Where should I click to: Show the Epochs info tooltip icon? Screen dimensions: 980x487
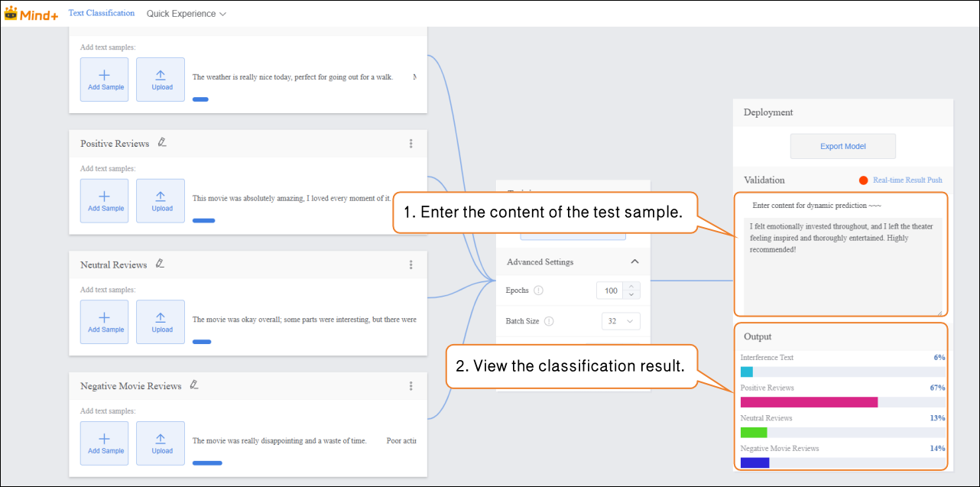pos(538,291)
